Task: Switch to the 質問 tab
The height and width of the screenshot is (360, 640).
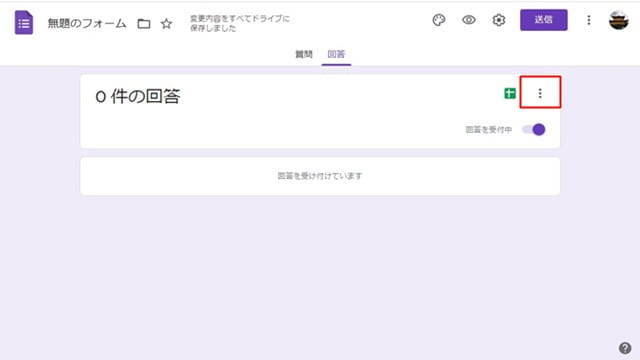Action: click(x=304, y=54)
